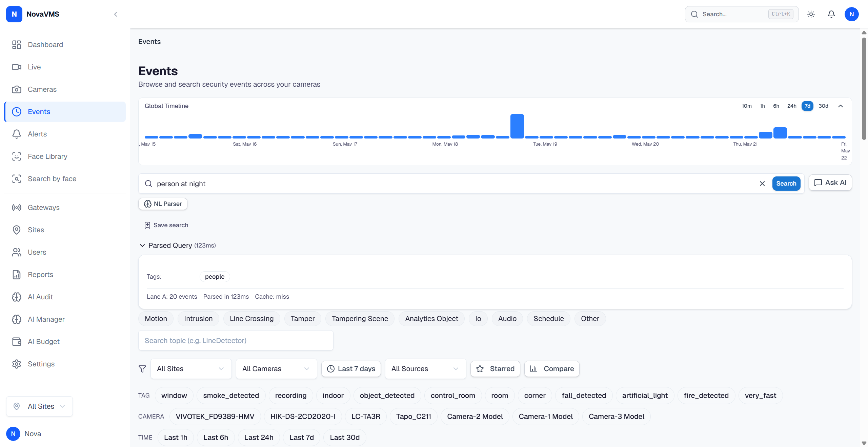Screen dimensions: 868x447
Task: Toggle the Intrusion event type chip
Action: [198, 319]
